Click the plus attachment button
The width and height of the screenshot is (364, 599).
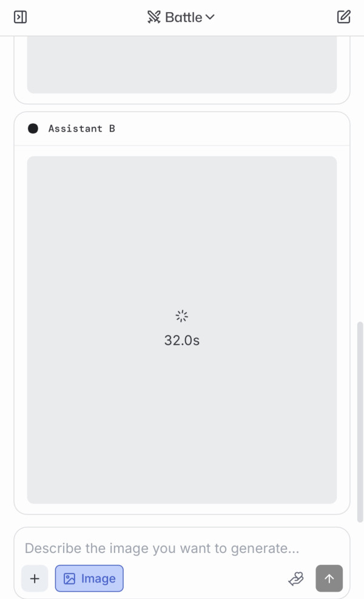[35, 578]
